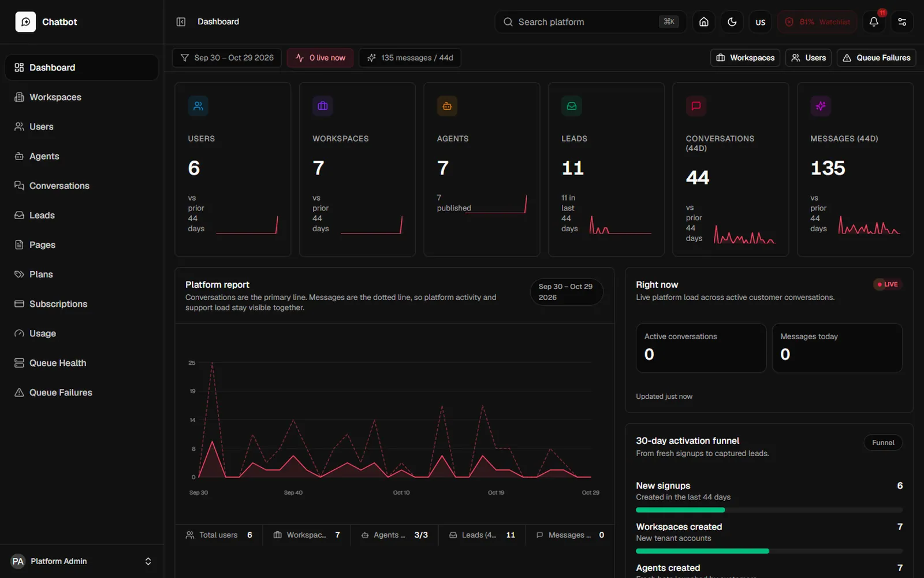Click the Leads count 11

point(573,168)
